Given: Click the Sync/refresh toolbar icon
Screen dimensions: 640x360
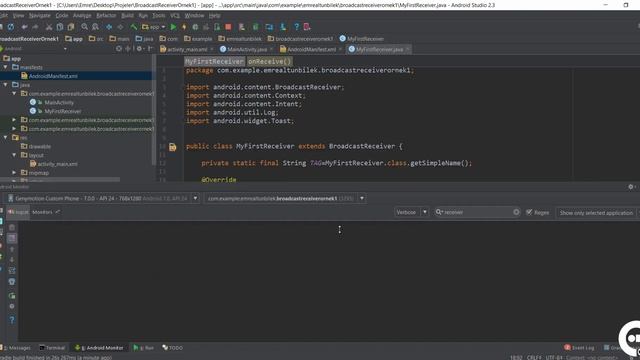Looking at the screenshot, I should click(x=11, y=27).
